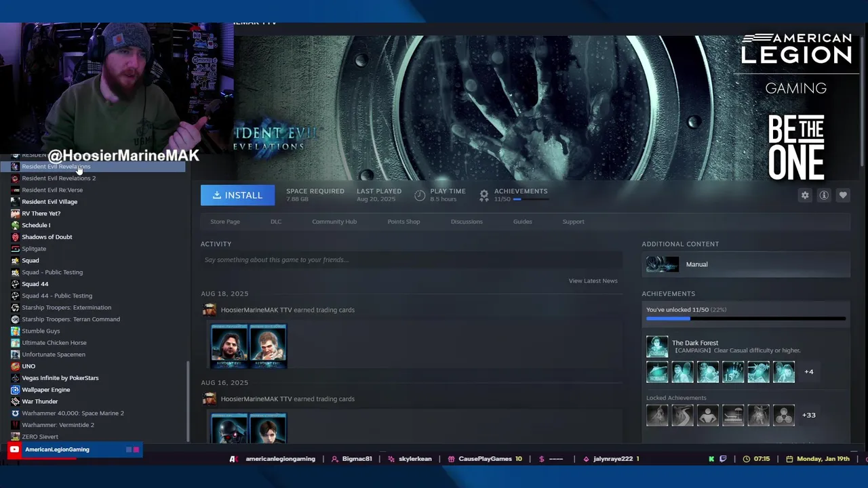Click Wallpaper Engine icon in library
Image resolution: width=868 pixels, height=488 pixels.
coord(15,390)
